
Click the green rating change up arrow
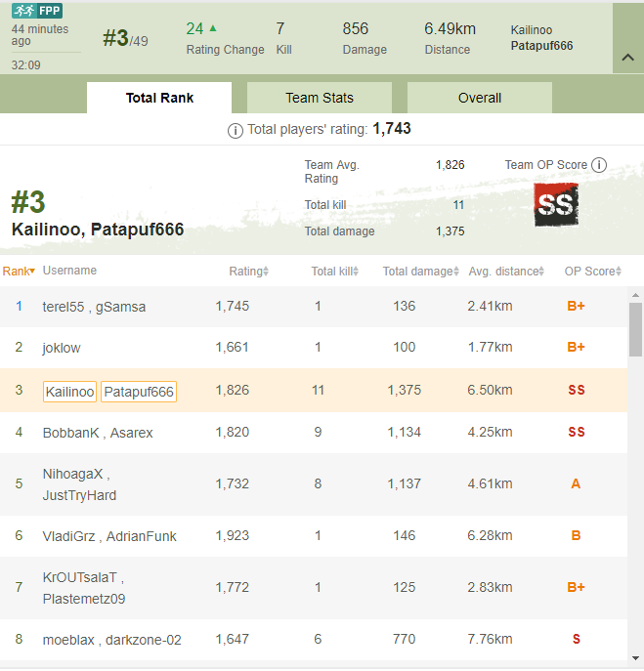pos(213,28)
